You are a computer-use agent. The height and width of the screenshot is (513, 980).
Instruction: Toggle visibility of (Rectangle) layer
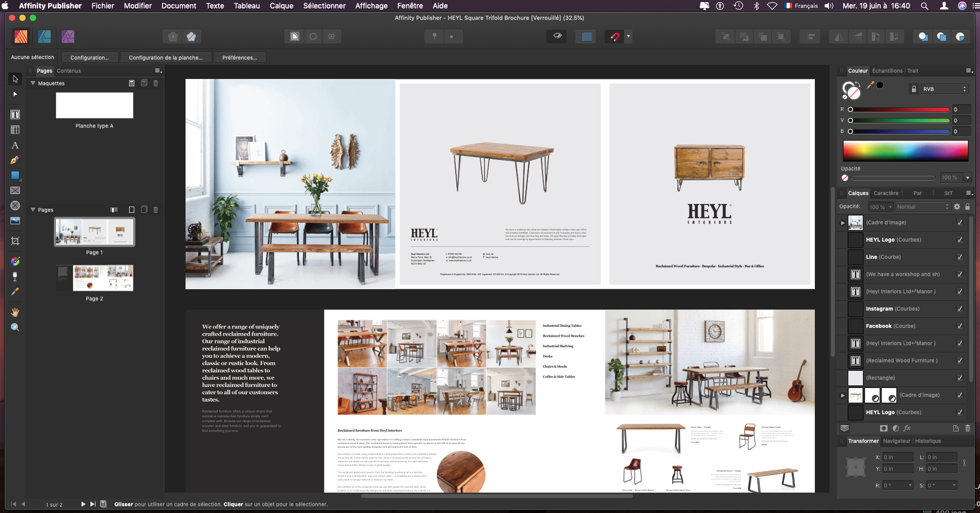(x=960, y=378)
